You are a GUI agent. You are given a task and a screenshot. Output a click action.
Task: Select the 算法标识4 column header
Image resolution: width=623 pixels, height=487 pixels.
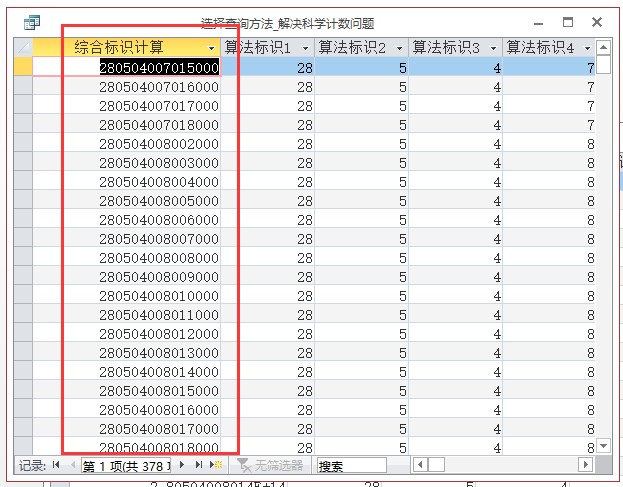[542, 48]
